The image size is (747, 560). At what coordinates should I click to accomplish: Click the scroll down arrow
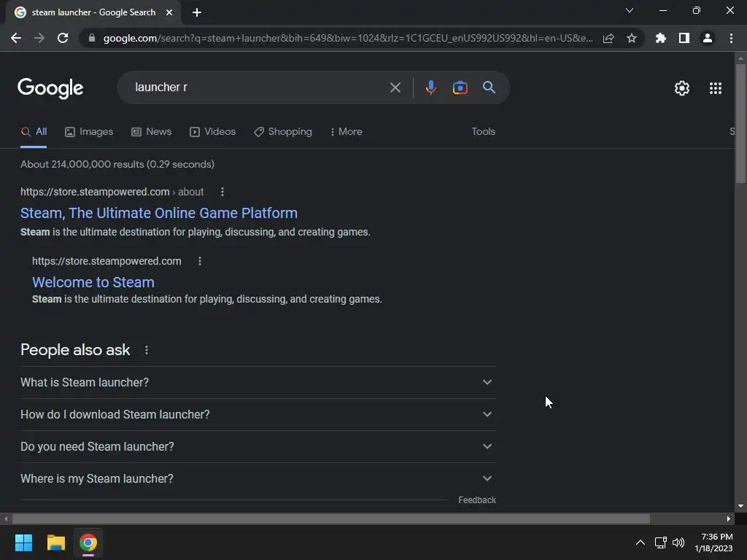tap(740, 506)
